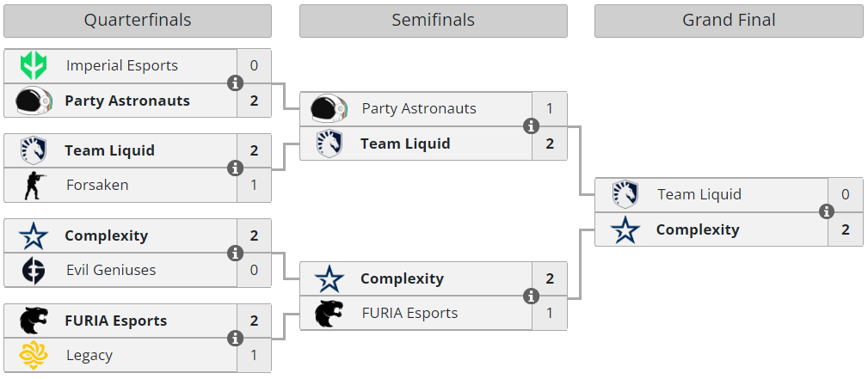Expand Grand Final match details info icon
The image size is (868, 379).
pos(827,212)
